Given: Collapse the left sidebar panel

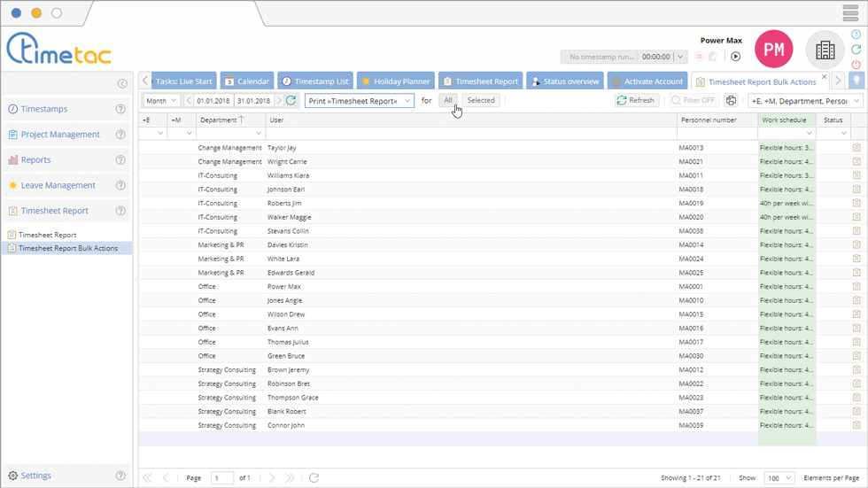Looking at the screenshot, I should pos(122,83).
